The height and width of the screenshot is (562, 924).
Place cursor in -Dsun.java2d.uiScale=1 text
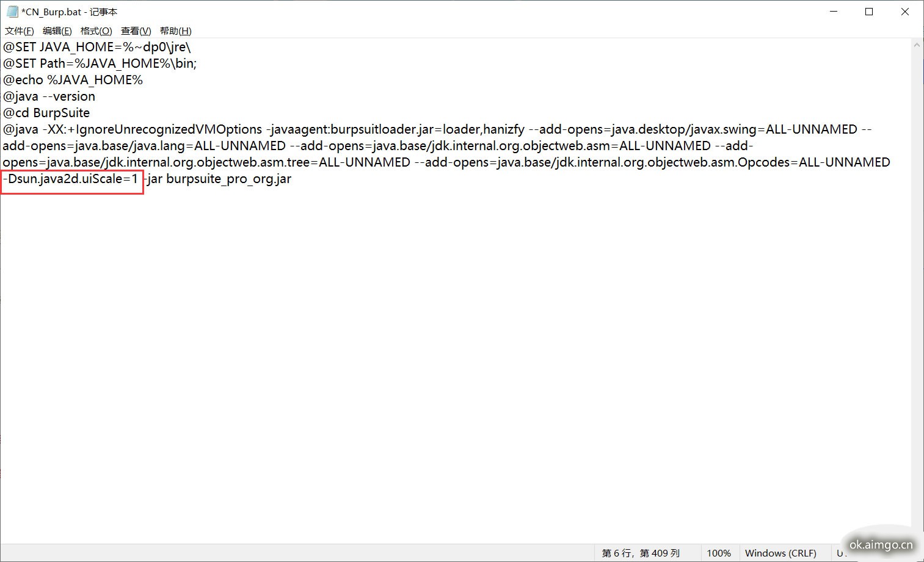coord(71,179)
